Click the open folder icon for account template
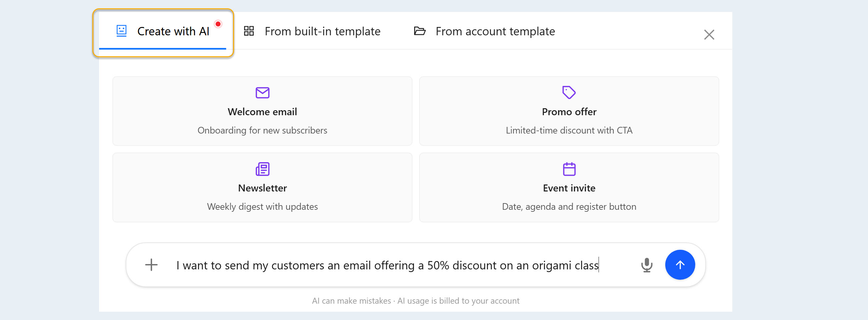 click(x=419, y=31)
